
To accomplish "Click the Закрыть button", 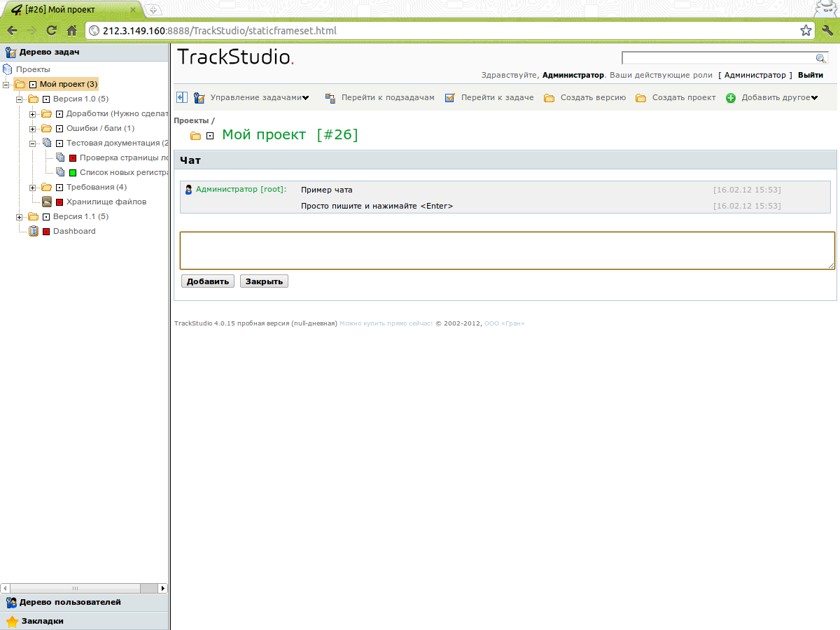I will click(x=264, y=281).
